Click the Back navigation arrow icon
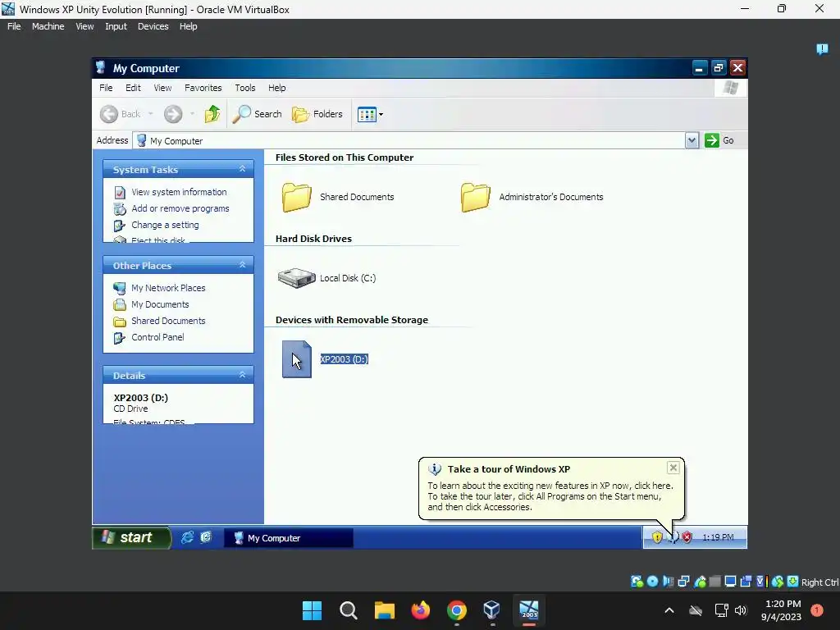The image size is (840, 630). click(109, 114)
